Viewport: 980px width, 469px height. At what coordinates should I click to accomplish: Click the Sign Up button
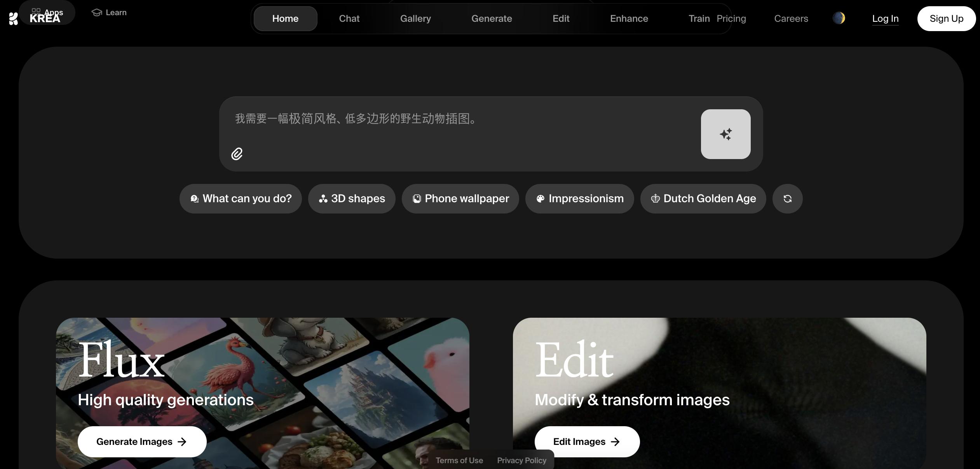(946, 19)
